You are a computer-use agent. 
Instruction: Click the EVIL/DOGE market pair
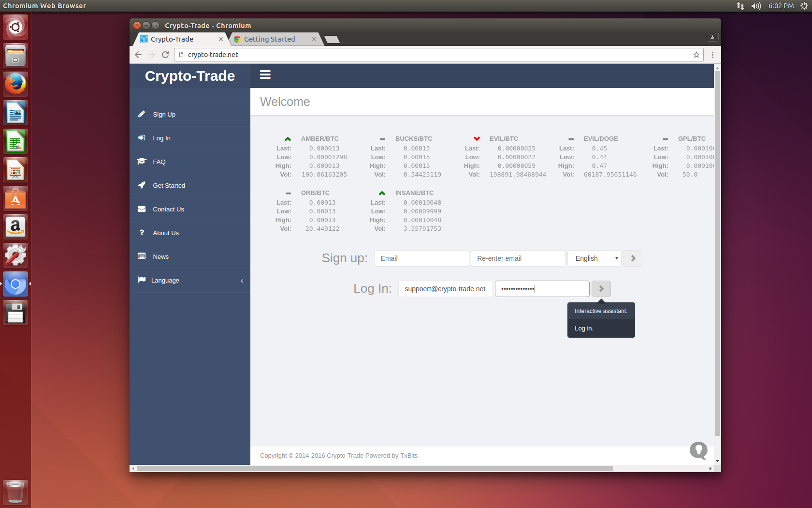[x=601, y=139]
